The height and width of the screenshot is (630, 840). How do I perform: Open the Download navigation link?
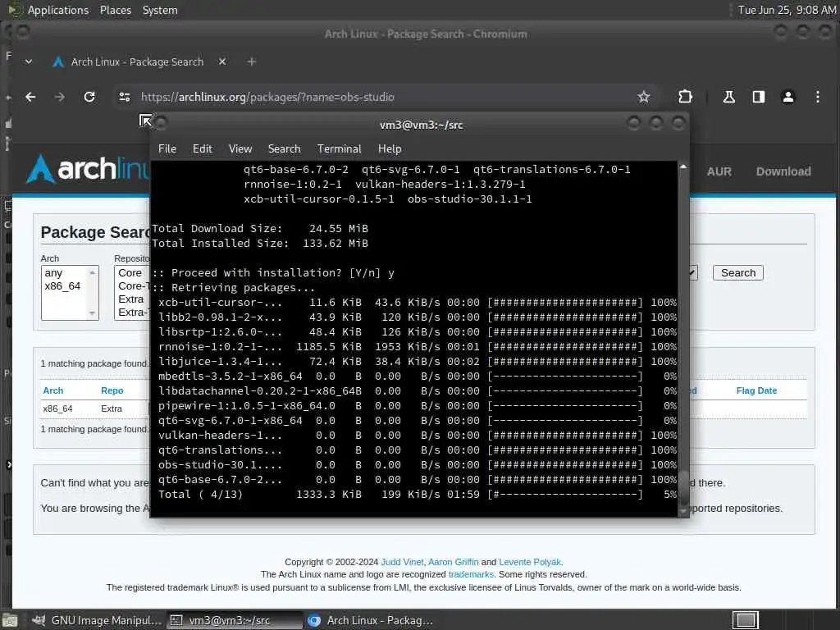[x=783, y=171]
